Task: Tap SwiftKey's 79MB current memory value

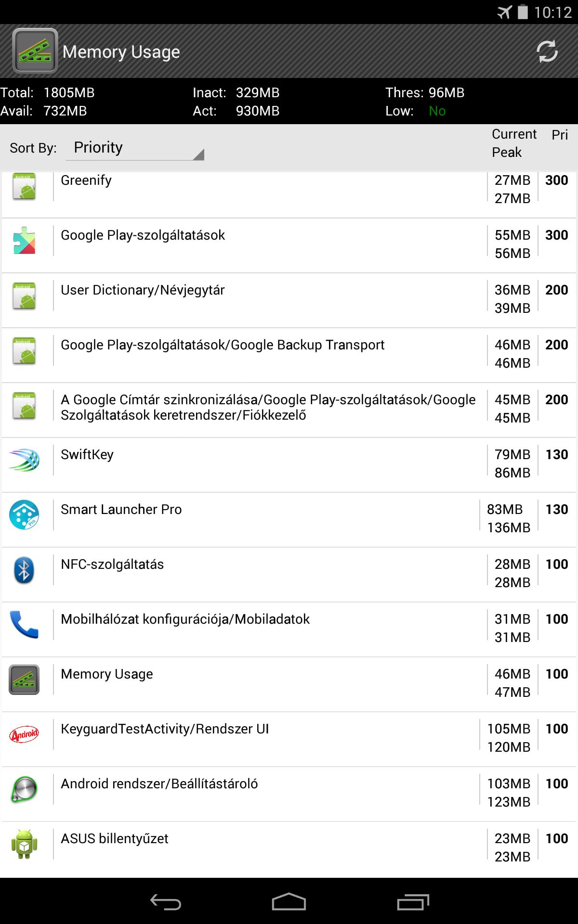Action: (x=512, y=454)
